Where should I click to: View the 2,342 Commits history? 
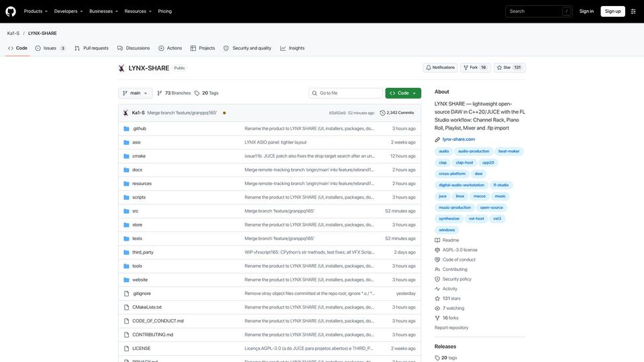tap(396, 113)
